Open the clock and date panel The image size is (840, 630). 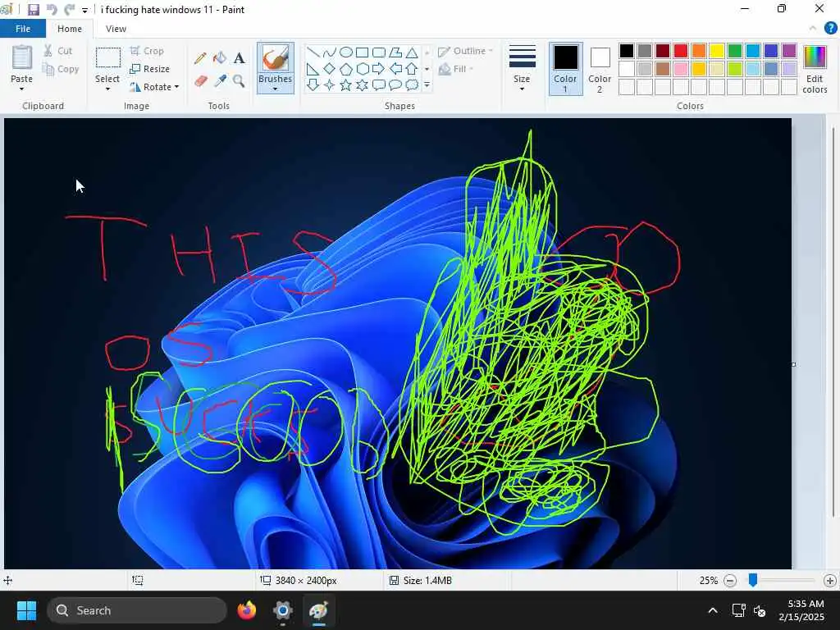(x=801, y=610)
